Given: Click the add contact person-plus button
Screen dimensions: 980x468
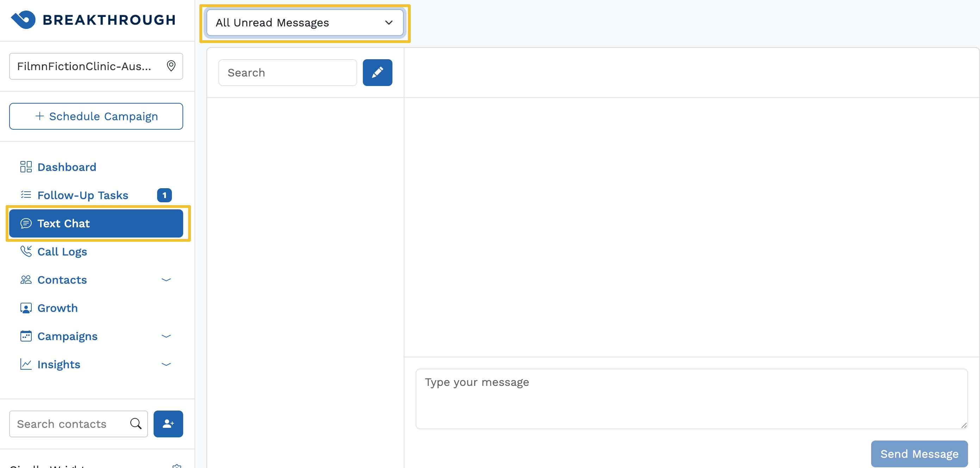Looking at the screenshot, I should 168,424.
